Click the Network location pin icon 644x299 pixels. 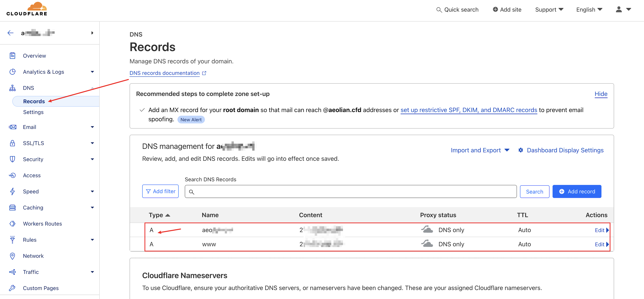click(13, 256)
